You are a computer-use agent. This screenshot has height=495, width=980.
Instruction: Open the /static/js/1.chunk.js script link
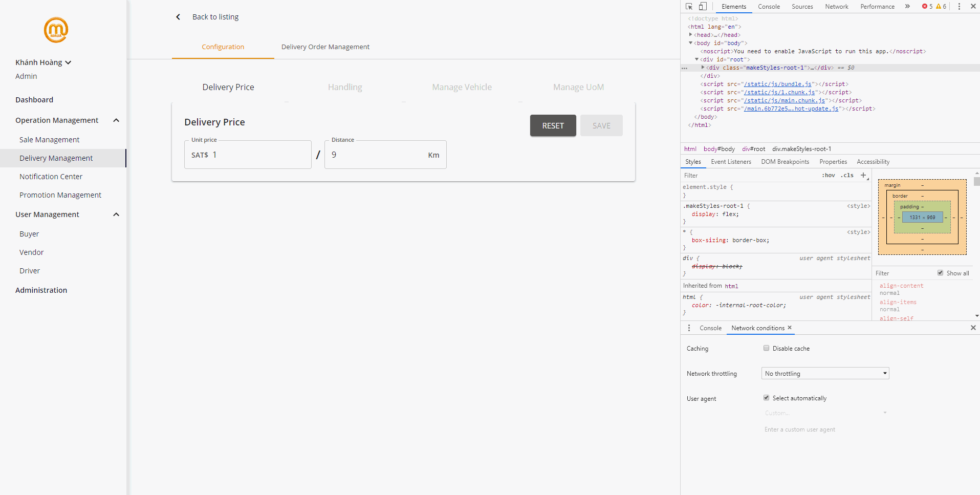click(779, 92)
